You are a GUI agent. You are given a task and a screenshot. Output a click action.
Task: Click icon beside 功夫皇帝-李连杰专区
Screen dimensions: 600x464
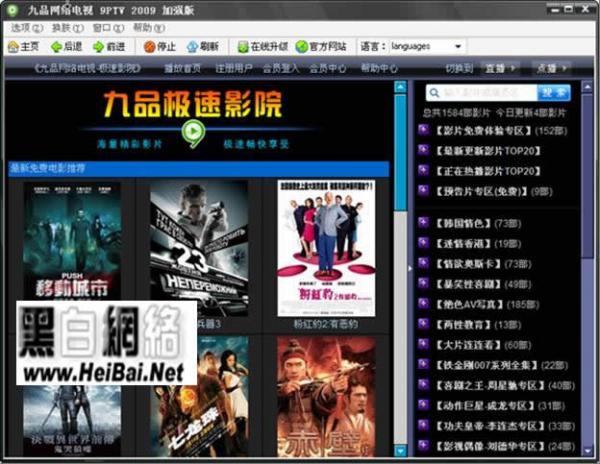(423, 425)
